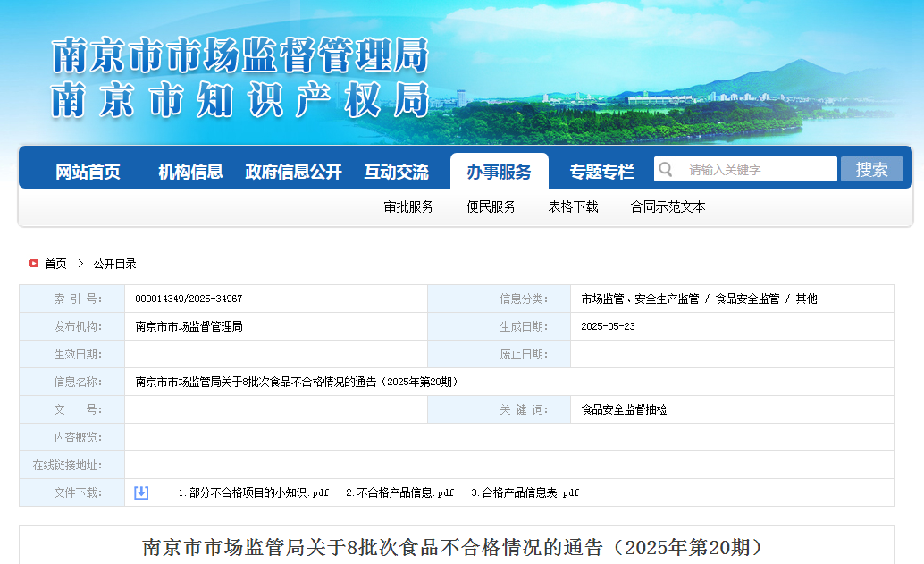Click the magnifier icon in search box
This screenshot has height=564, width=924.
coord(666,169)
